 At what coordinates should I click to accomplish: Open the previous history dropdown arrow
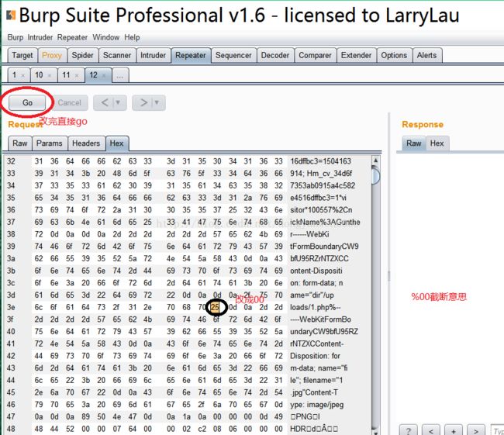[119, 103]
